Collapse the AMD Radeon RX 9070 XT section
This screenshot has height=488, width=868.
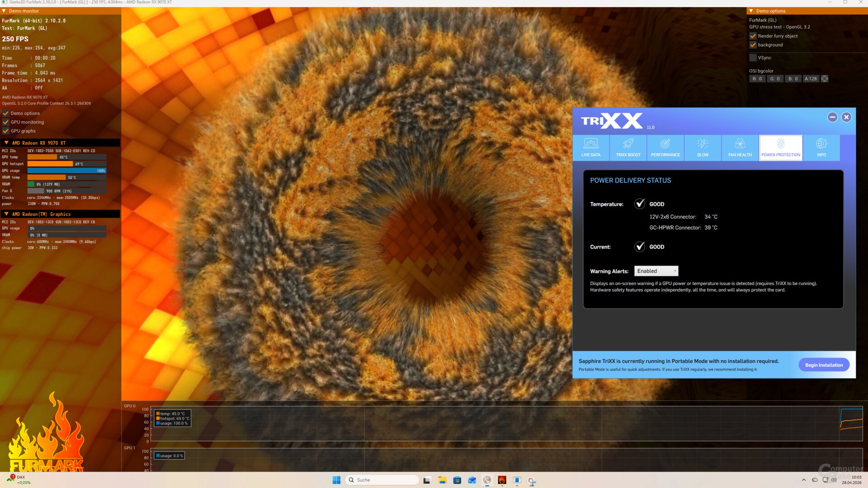click(x=6, y=143)
